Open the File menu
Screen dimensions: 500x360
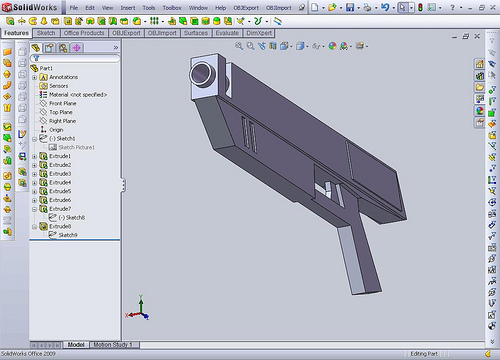(74, 8)
